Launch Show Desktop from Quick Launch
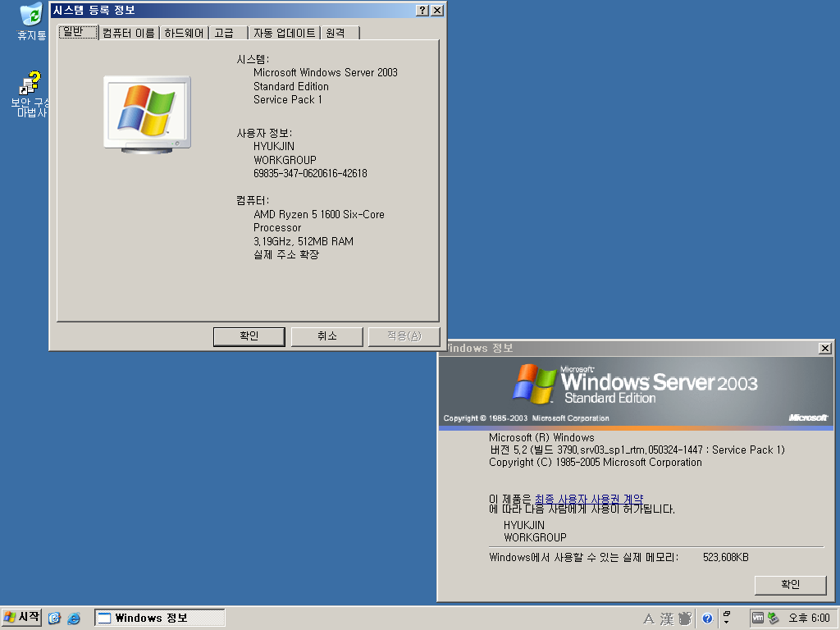The height and width of the screenshot is (630, 840). (x=54, y=619)
